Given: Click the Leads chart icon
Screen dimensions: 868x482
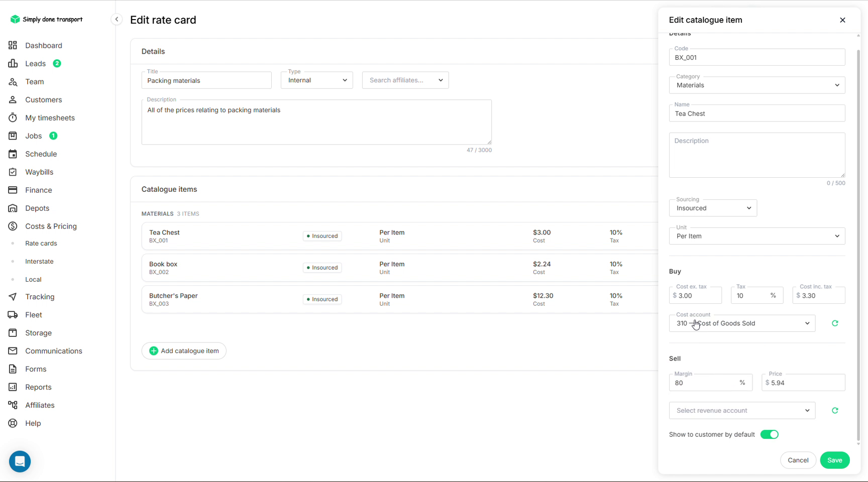Looking at the screenshot, I should click(x=13, y=63).
